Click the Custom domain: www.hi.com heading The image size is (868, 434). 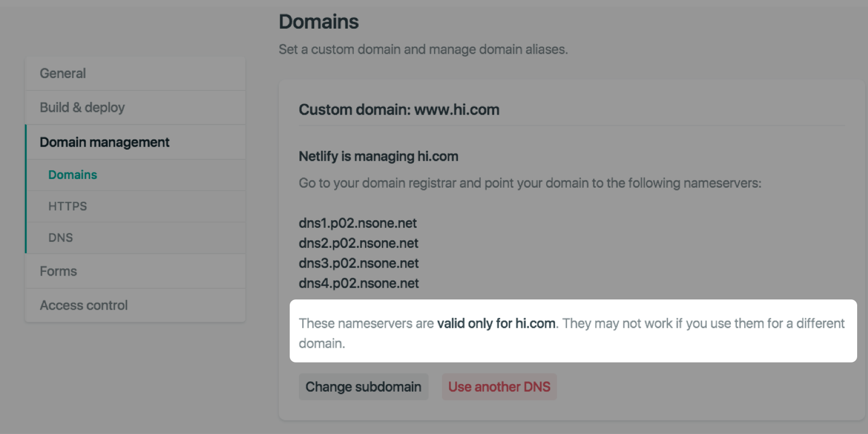click(x=399, y=110)
